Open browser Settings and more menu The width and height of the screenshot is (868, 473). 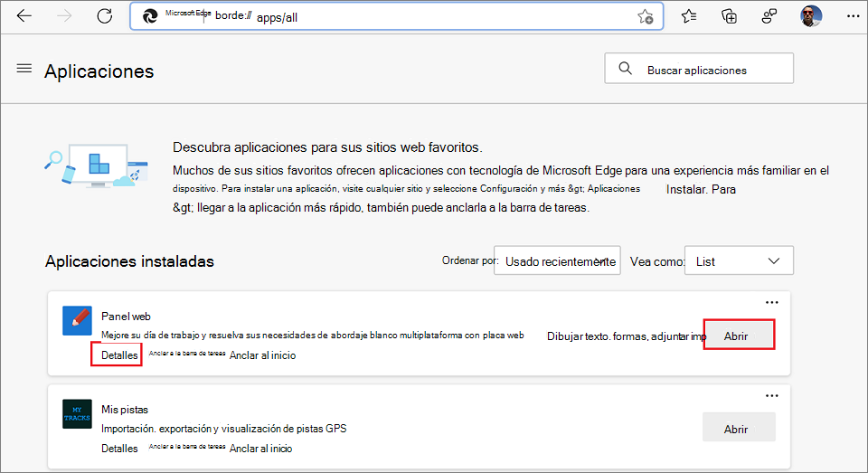pyautogui.click(x=853, y=16)
